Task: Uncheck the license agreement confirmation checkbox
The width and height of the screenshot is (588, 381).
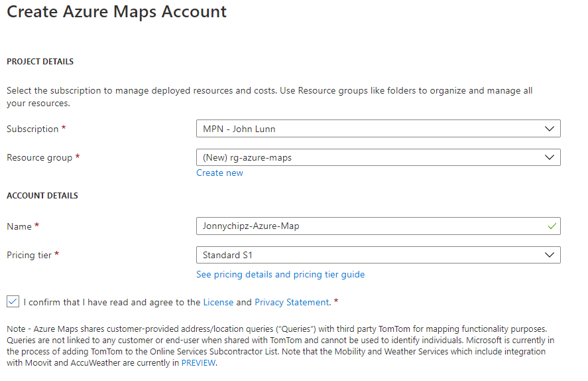Action: pos(13,301)
